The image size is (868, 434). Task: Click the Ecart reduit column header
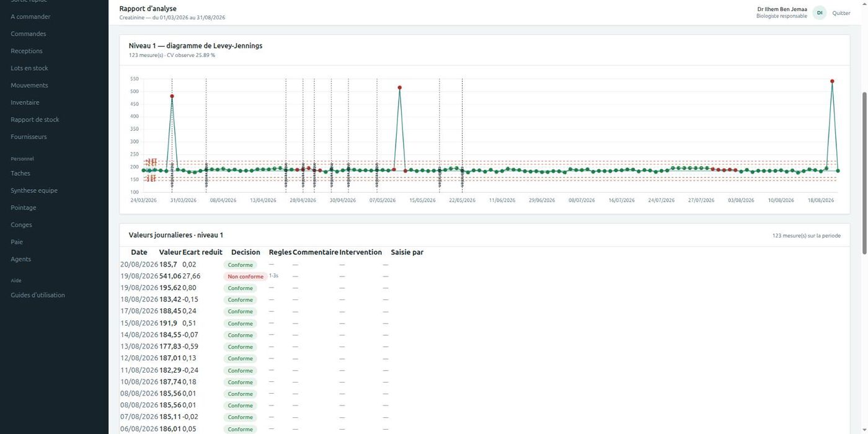point(202,252)
